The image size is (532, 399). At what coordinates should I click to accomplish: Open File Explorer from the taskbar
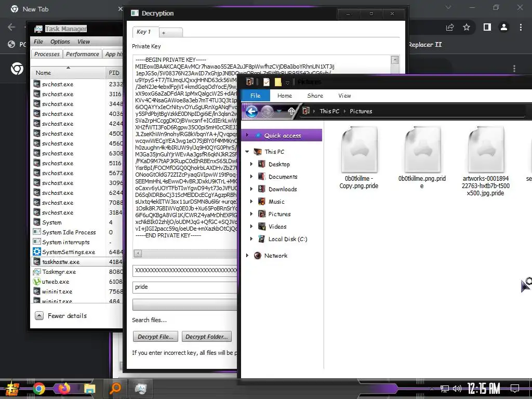(90, 389)
